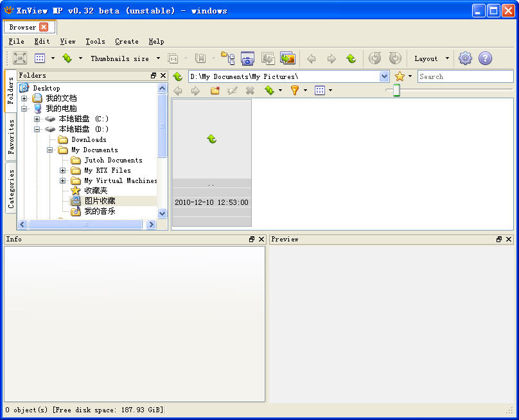Open the Tools menu

click(95, 41)
